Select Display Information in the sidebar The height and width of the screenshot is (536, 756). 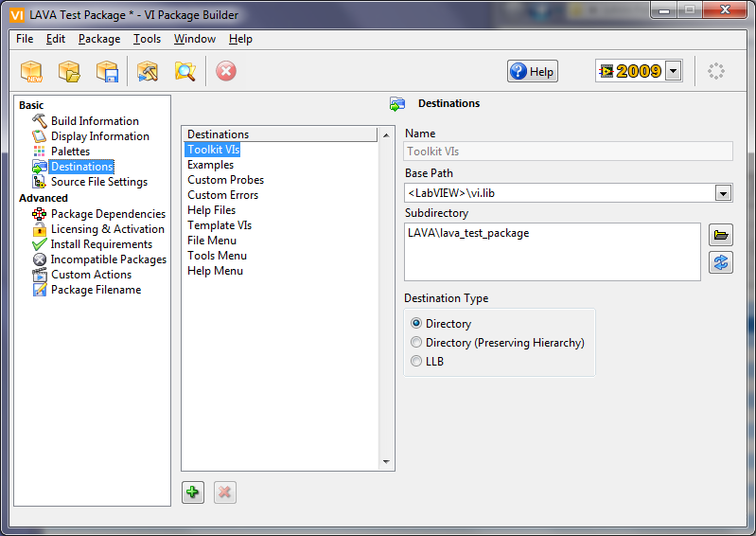pos(100,136)
